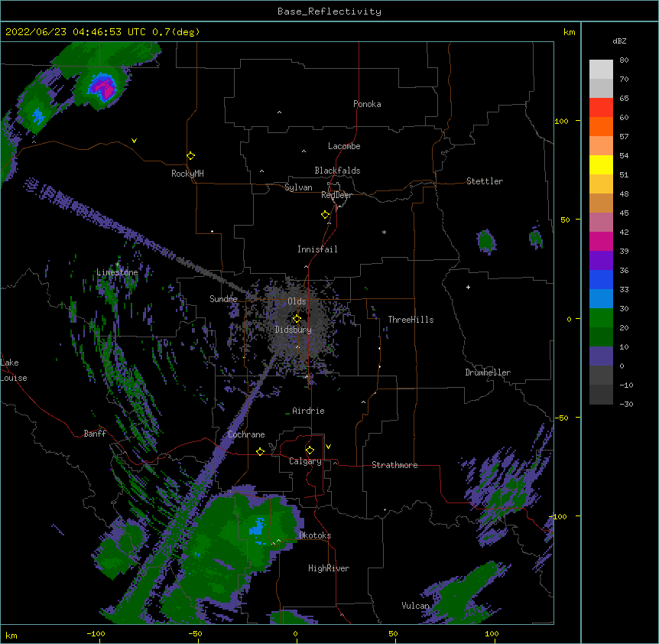Click the magenta storm core in the northwest cell

click(x=104, y=89)
